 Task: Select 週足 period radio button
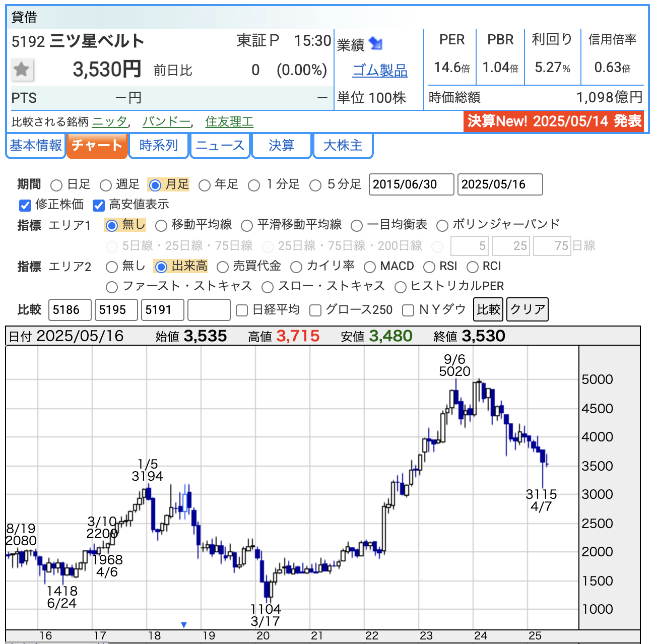click(105, 185)
